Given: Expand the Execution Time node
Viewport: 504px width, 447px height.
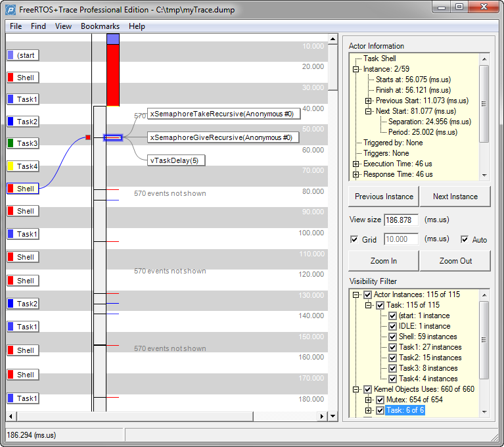Looking at the screenshot, I should coord(356,164).
